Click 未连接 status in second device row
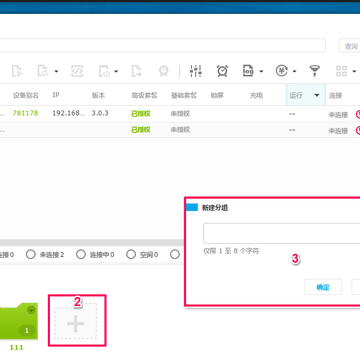 click(x=338, y=131)
